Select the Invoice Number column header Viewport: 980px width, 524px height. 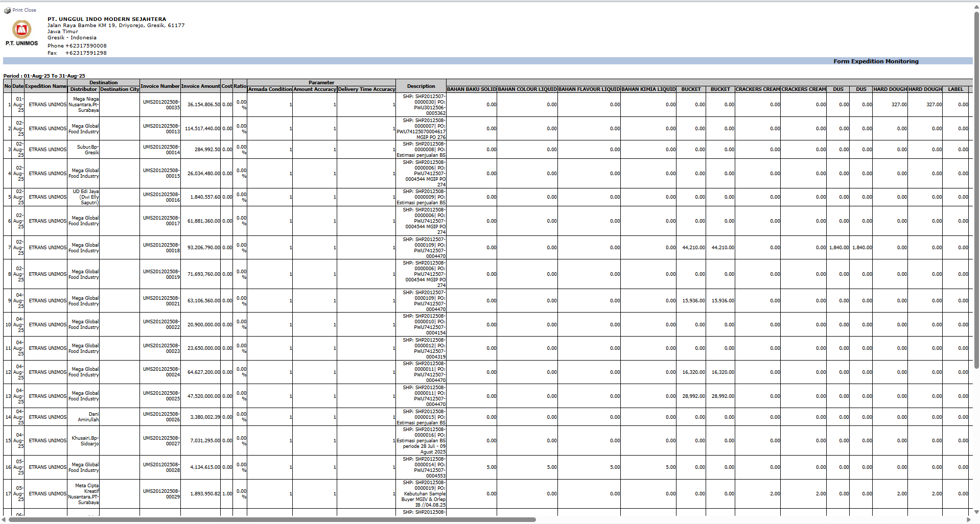pyautogui.click(x=160, y=86)
